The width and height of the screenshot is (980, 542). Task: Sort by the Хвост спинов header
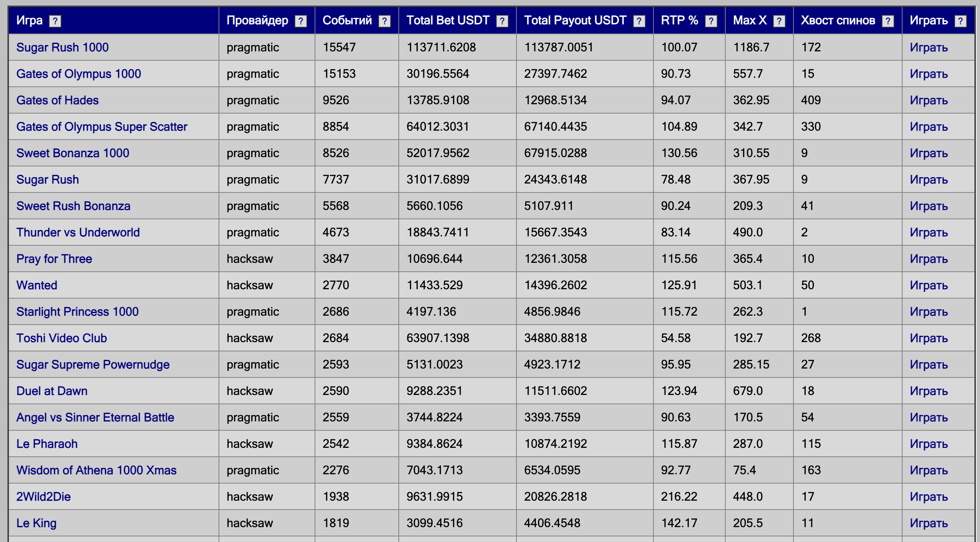[x=838, y=20]
